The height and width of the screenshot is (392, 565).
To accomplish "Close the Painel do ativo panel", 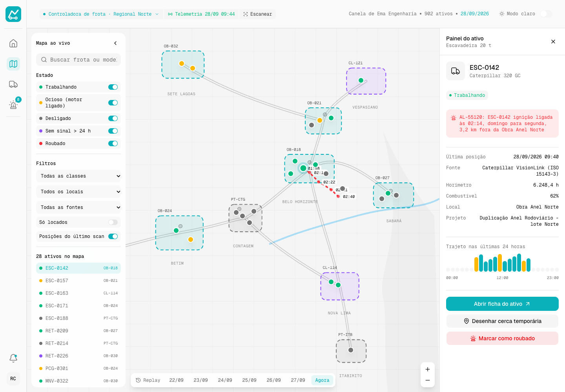I will coord(553,42).
